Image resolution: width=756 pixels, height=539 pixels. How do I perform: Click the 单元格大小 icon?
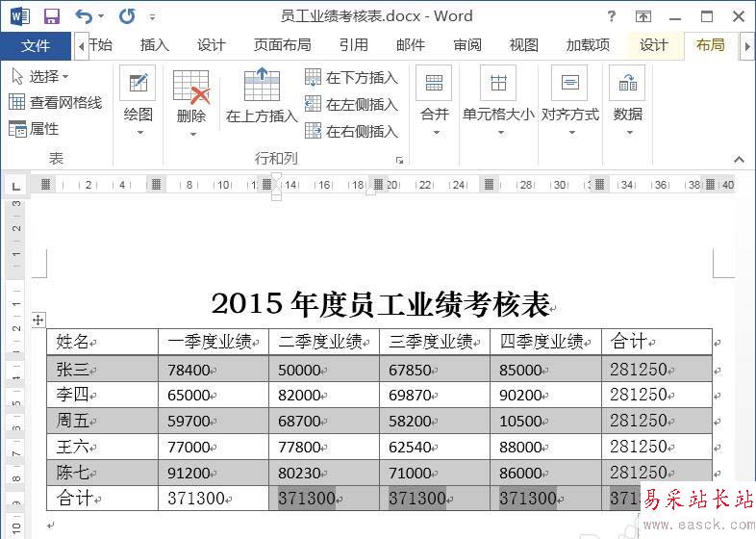tap(498, 83)
